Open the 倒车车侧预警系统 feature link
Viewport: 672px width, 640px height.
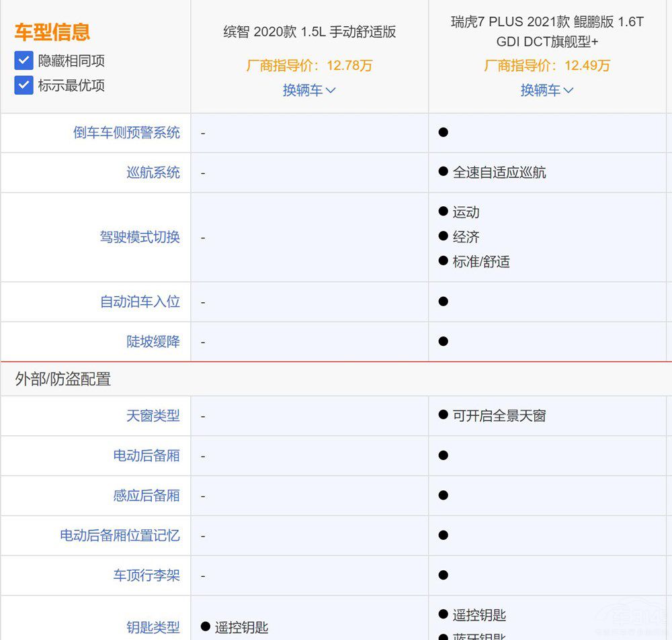click(x=126, y=132)
